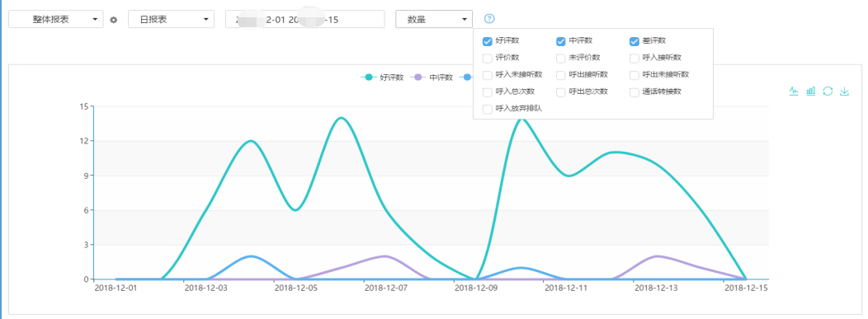Click the y-axis value 12
This screenshot has width=868, height=319.
click(84, 141)
